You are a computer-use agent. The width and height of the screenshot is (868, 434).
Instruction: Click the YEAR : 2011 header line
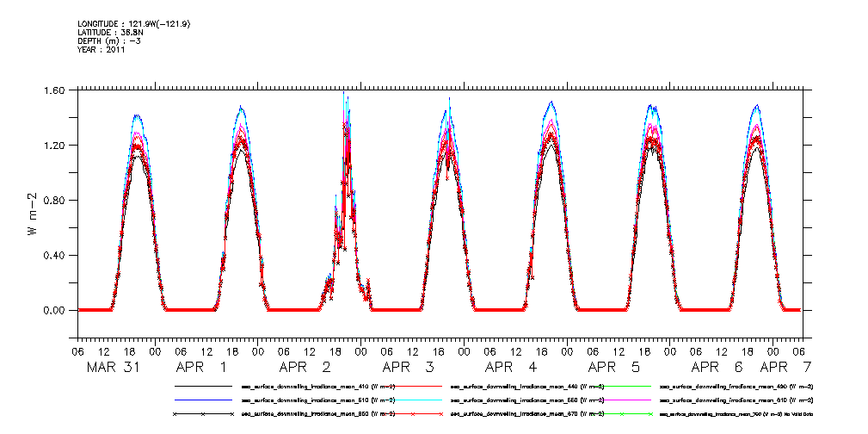102,50
